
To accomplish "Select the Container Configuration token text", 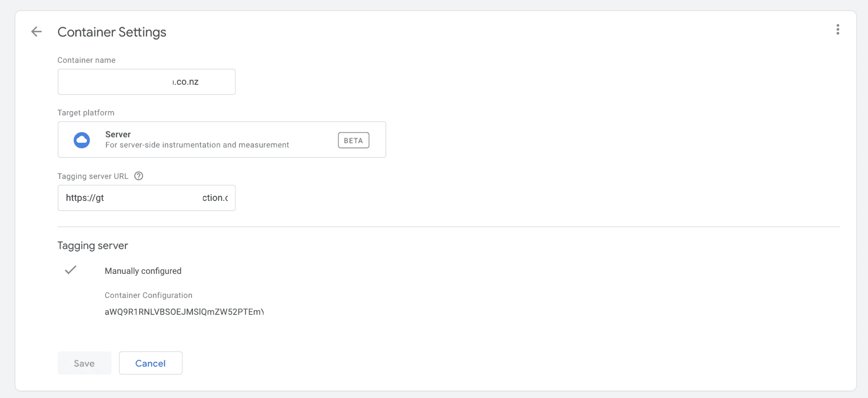I will [184, 312].
